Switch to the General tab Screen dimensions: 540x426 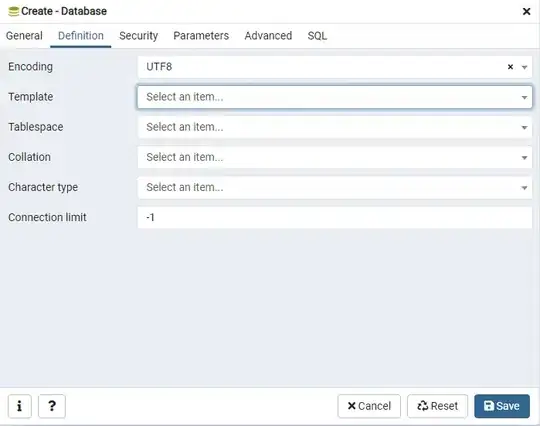(x=24, y=36)
